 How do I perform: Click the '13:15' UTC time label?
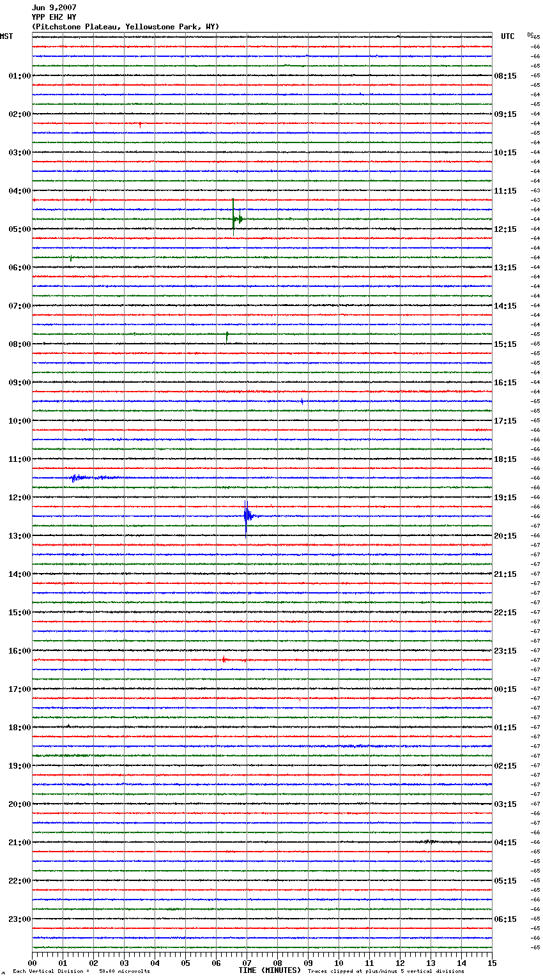[x=505, y=268]
